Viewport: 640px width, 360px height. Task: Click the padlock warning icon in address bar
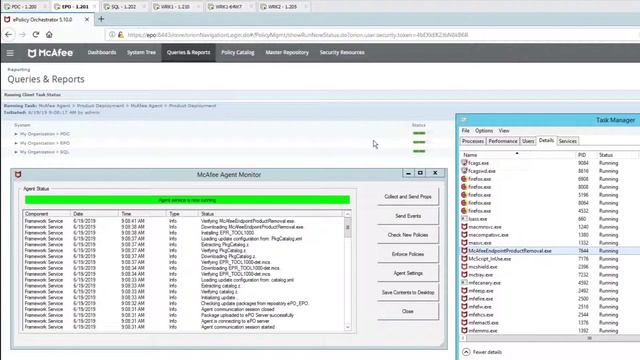(120, 35)
